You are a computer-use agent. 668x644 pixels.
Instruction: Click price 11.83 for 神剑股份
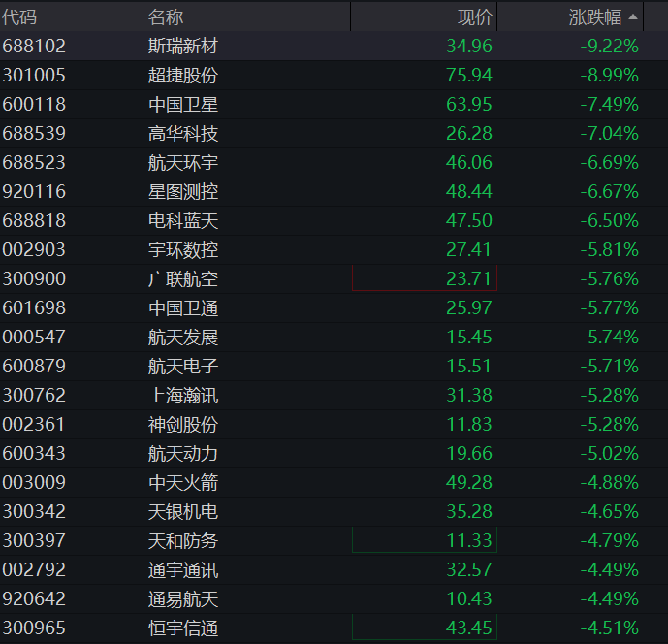(469, 424)
